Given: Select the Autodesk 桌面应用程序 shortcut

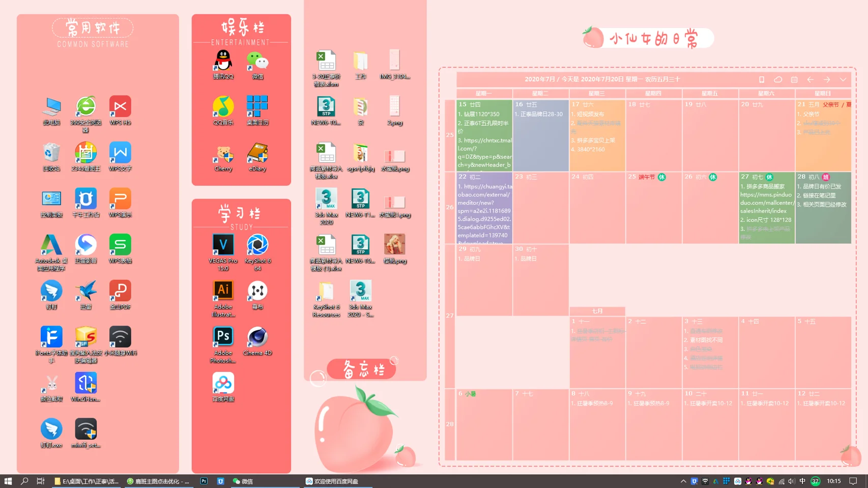Looking at the screenshot, I should click(51, 252).
